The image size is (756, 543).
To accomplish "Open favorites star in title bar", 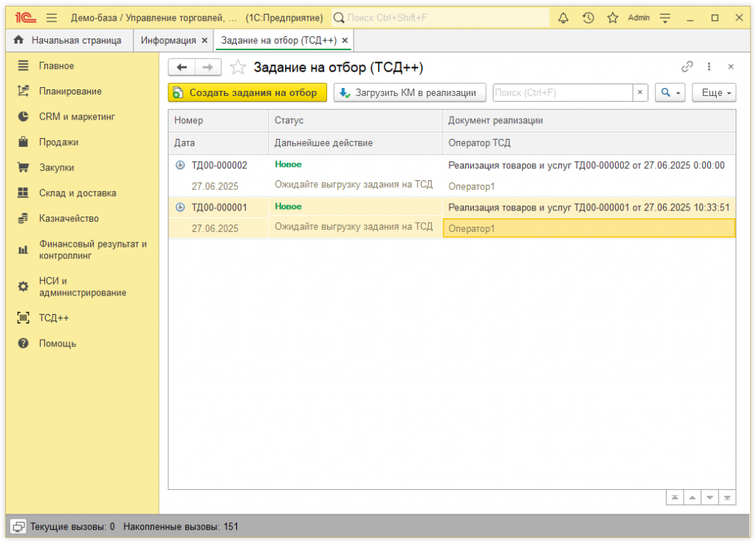I will (x=613, y=18).
